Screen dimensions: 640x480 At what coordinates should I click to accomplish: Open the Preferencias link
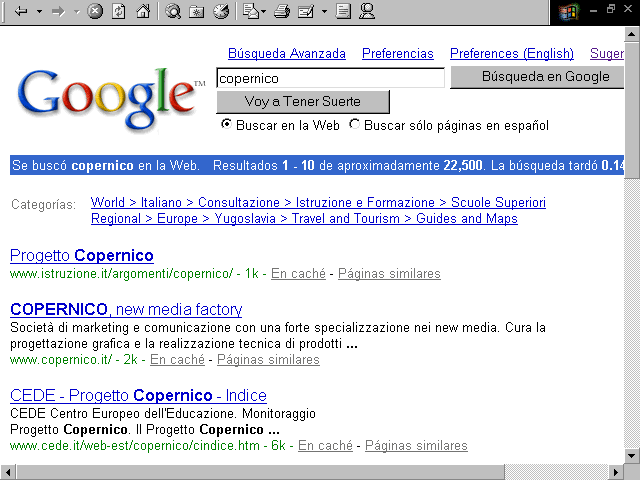pos(398,53)
